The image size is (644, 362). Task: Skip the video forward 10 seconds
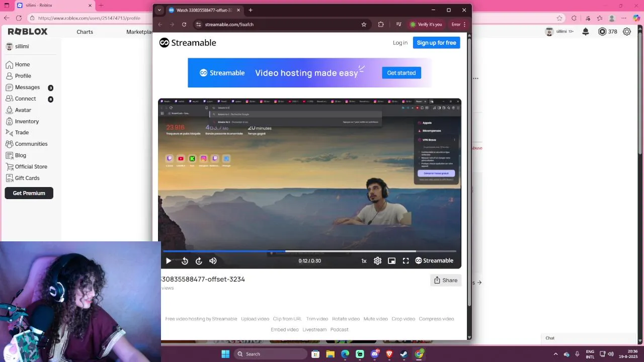(199, 261)
